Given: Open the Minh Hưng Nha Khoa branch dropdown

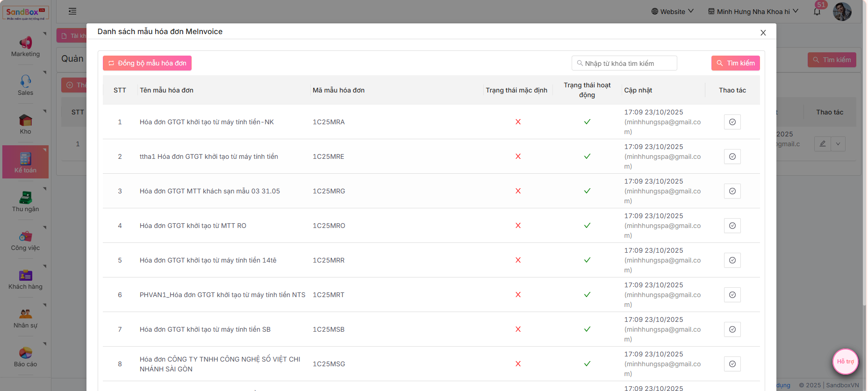Looking at the screenshot, I should click(x=753, y=12).
